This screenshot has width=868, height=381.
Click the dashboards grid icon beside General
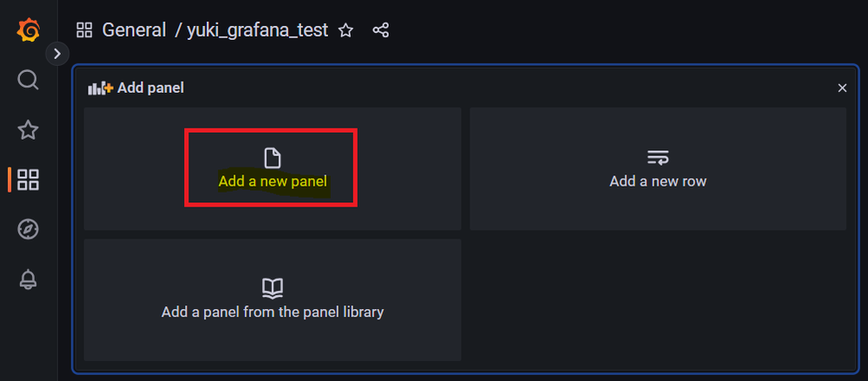point(84,30)
